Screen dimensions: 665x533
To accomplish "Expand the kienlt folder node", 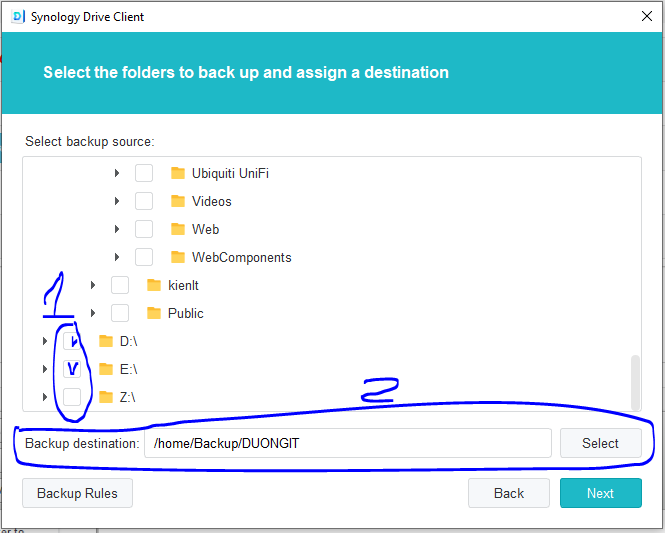I will [93, 285].
